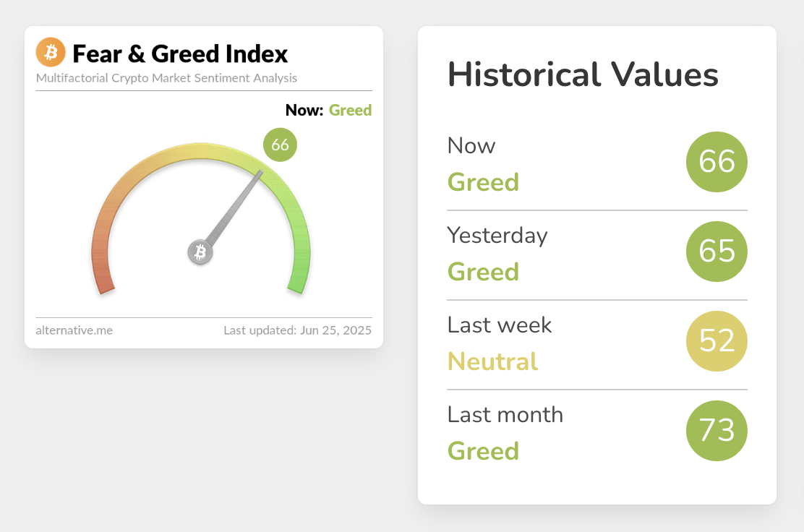This screenshot has height=532, width=804.
Task: Select the Last week row label
Action: (x=500, y=325)
